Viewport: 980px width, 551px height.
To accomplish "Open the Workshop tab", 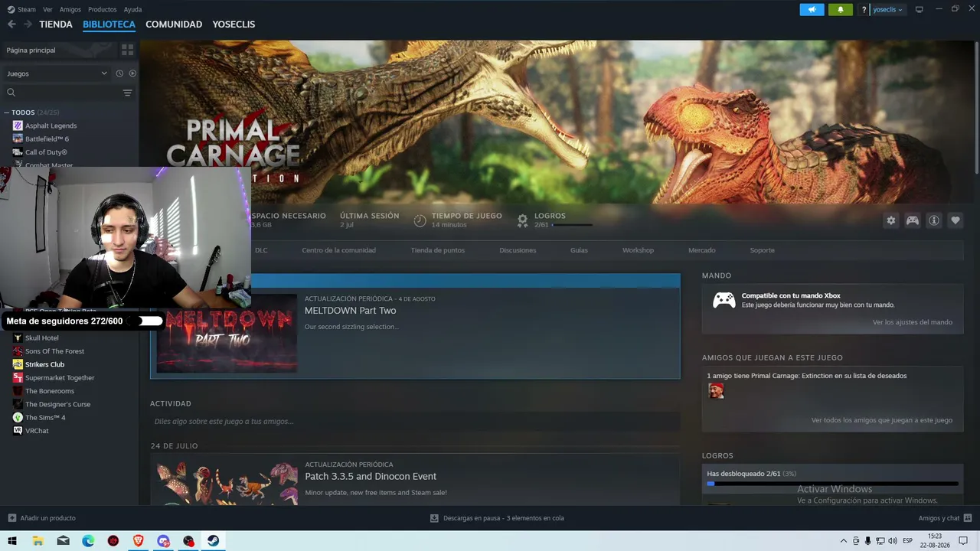I will pos(638,250).
